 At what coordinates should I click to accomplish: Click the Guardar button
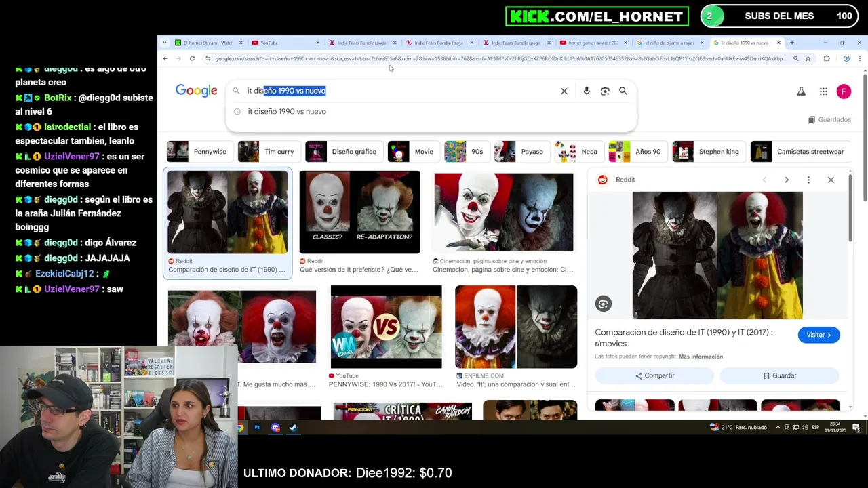780,375
